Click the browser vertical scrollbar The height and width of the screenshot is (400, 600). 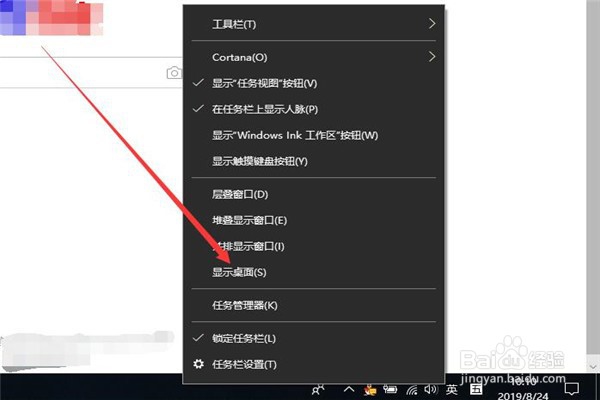[593, 177]
